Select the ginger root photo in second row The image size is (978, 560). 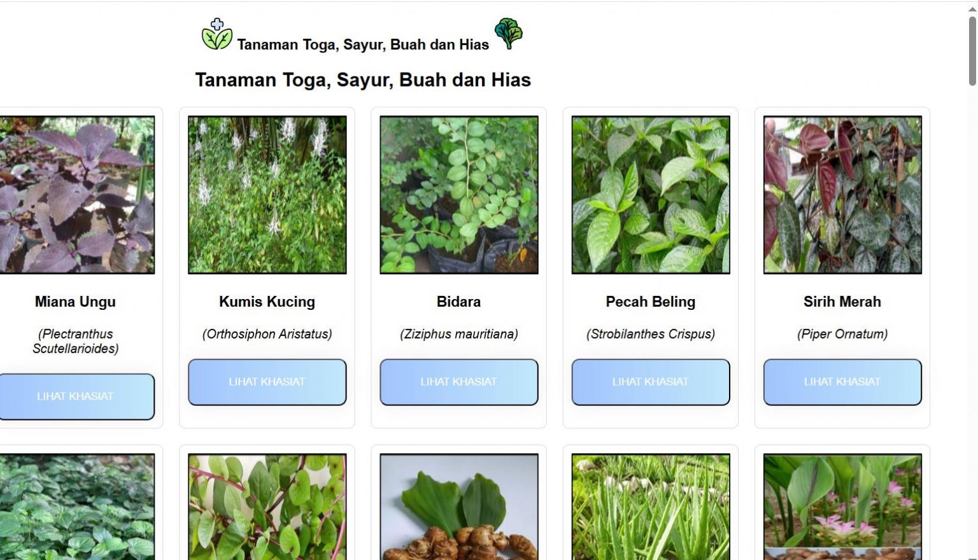pos(459,507)
